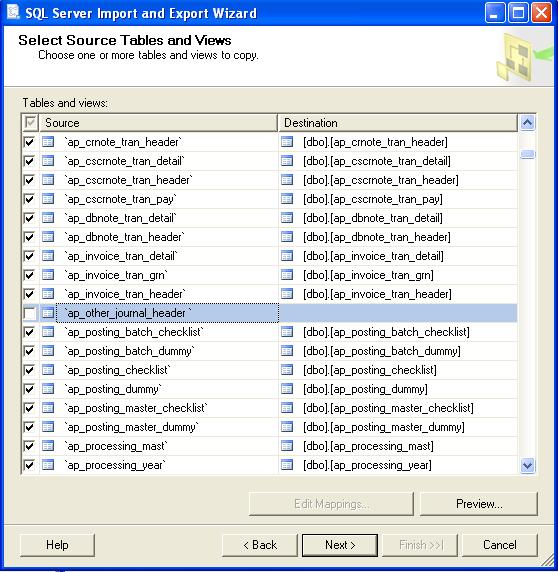Screen dimensions: 558x572
Task: Click destination icon for [dbo].[ap_posting_dummy]
Action: pos(287,389)
